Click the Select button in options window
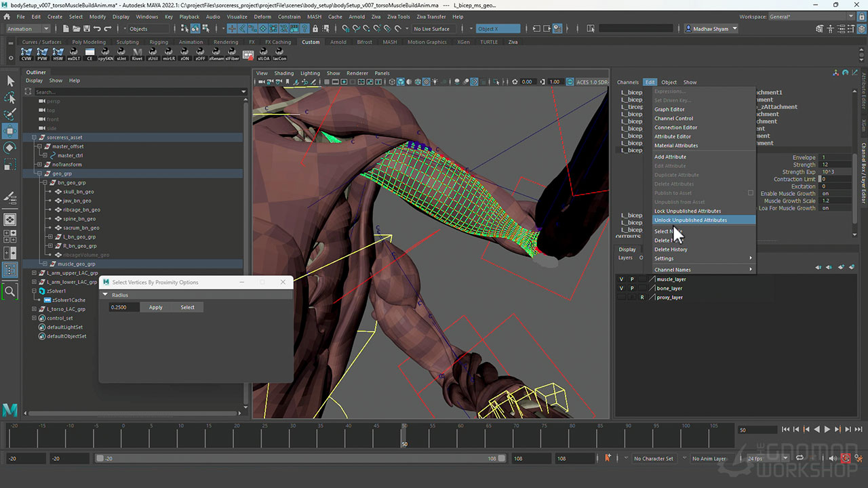 [x=187, y=307]
